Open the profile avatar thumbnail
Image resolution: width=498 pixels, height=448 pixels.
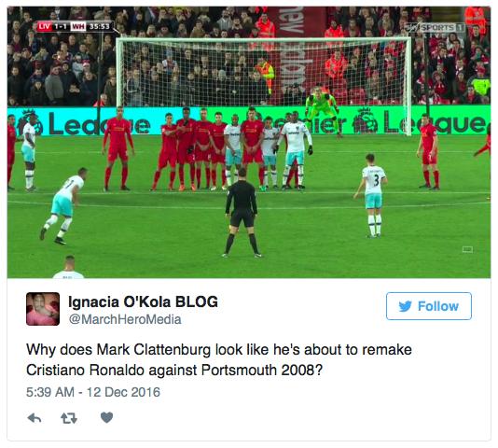click(43, 309)
